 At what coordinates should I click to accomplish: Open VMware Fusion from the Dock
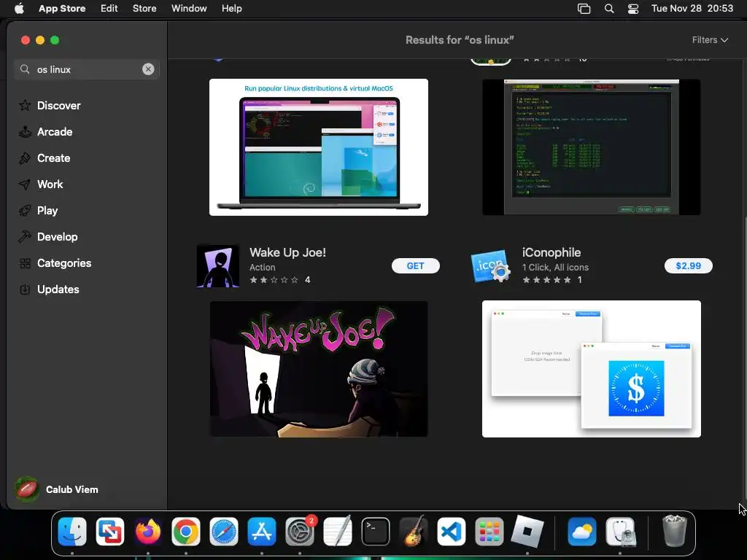click(110, 532)
